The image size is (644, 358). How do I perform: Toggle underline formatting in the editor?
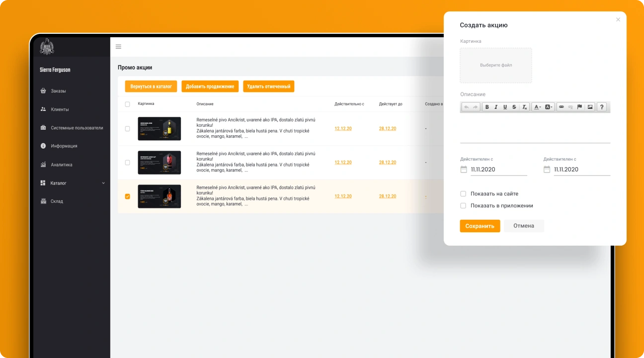click(x=505, y=107)
